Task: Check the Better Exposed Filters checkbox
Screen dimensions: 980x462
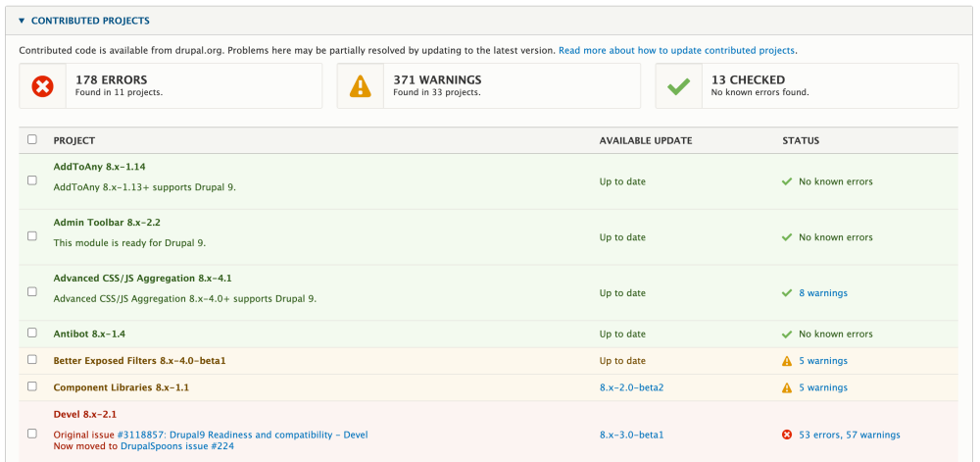Action: tap(32, 359)
